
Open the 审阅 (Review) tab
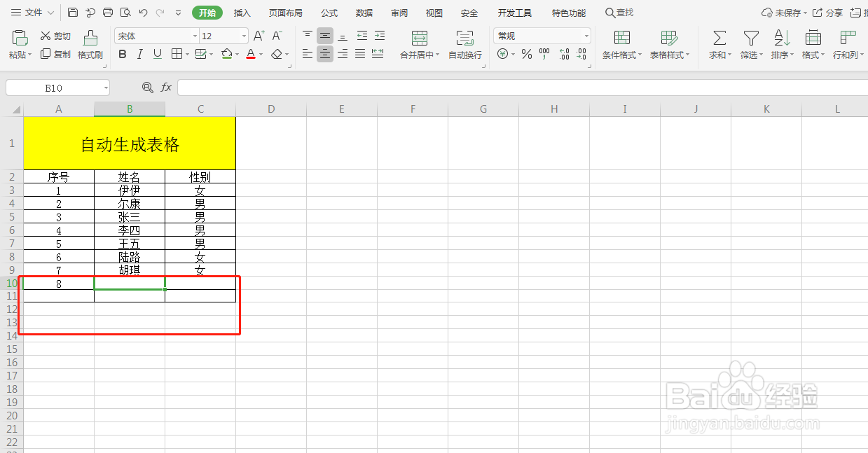coord(399,13)
